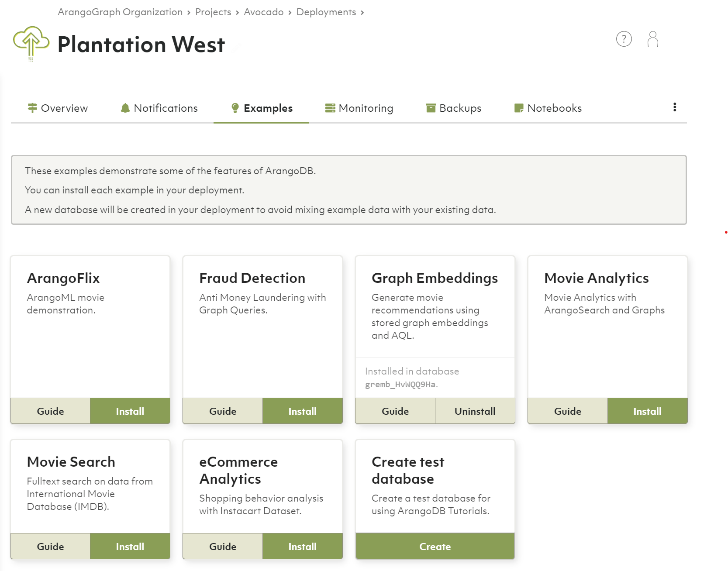Open the Movie Analytics Guide

coord(567,411)
